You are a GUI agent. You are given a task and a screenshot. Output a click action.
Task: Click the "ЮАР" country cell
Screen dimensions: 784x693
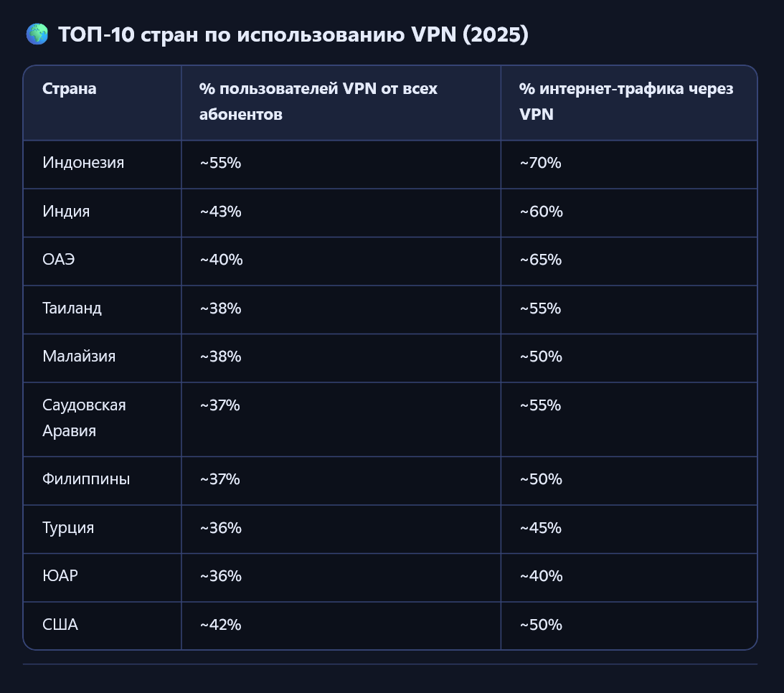(x=60, y=576)
